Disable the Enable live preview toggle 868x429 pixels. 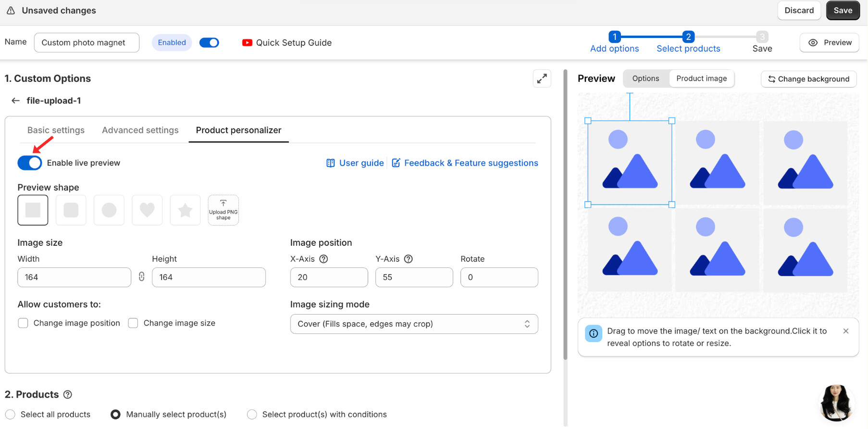(30, 163)
